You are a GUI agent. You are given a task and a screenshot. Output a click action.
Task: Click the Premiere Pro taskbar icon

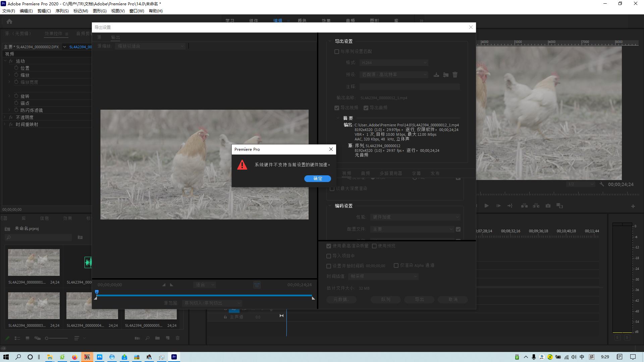click(x=174, y=357)
